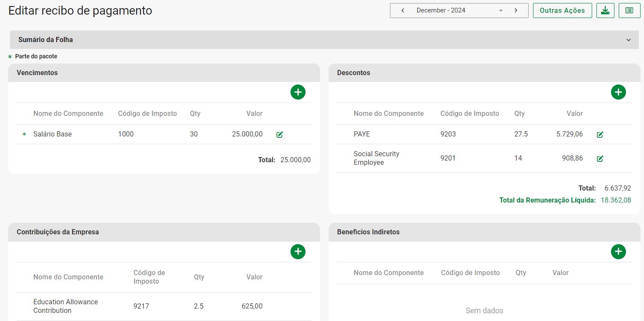Click the Outras Ações button

tap(562, 10)
